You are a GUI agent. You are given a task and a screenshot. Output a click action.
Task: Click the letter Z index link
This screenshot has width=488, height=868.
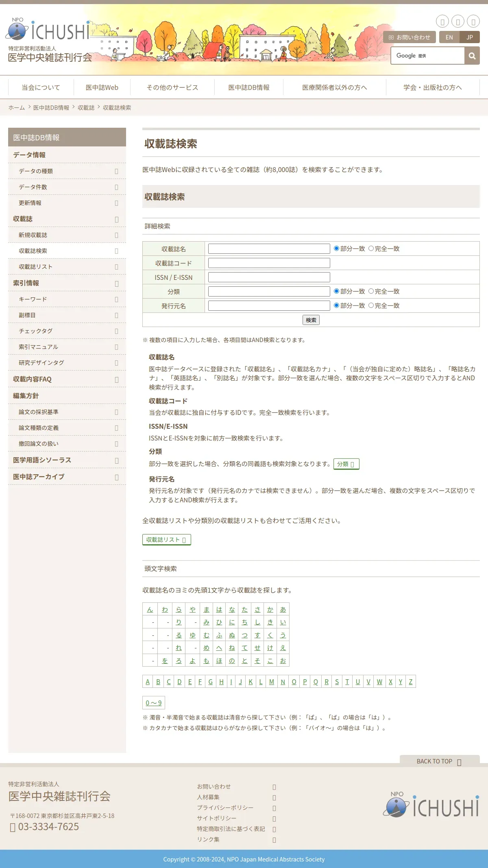point(411,682)
